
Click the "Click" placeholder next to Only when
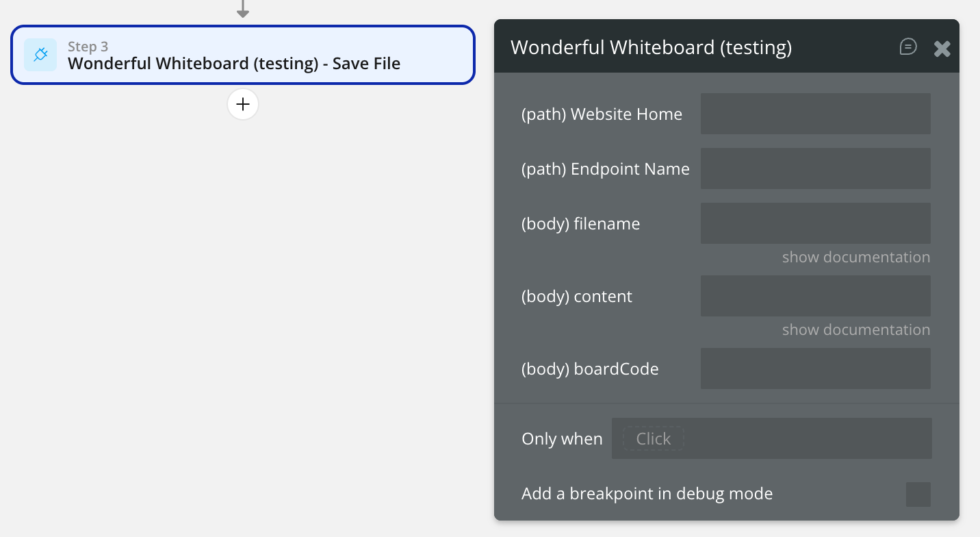pos(653,439)
